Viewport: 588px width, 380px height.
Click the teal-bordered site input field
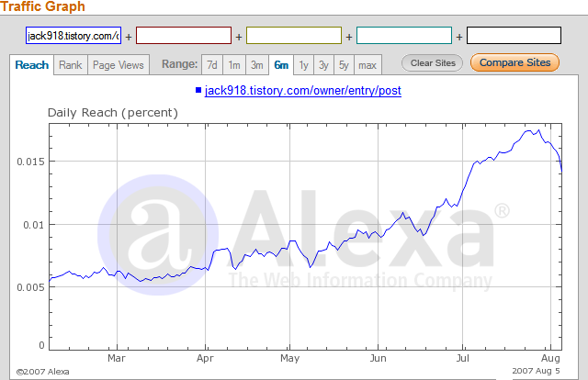[404, 35]
